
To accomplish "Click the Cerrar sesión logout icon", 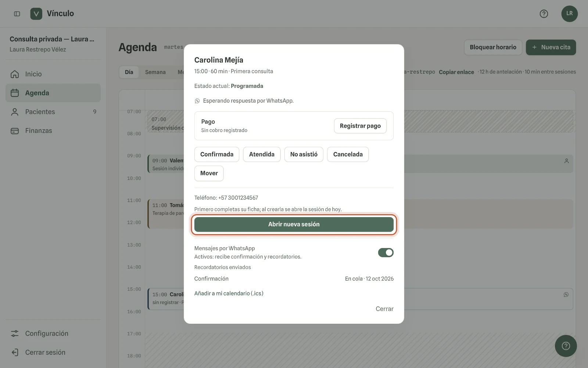I will [x=15, y=352].
